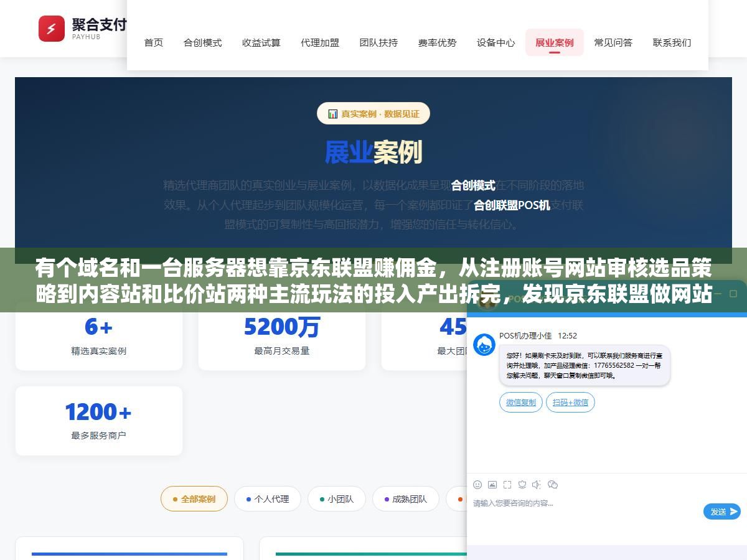This screenshot has height=560, width=747.
Task: Filter cases by 成熟团队
Action: coord(406,499)
